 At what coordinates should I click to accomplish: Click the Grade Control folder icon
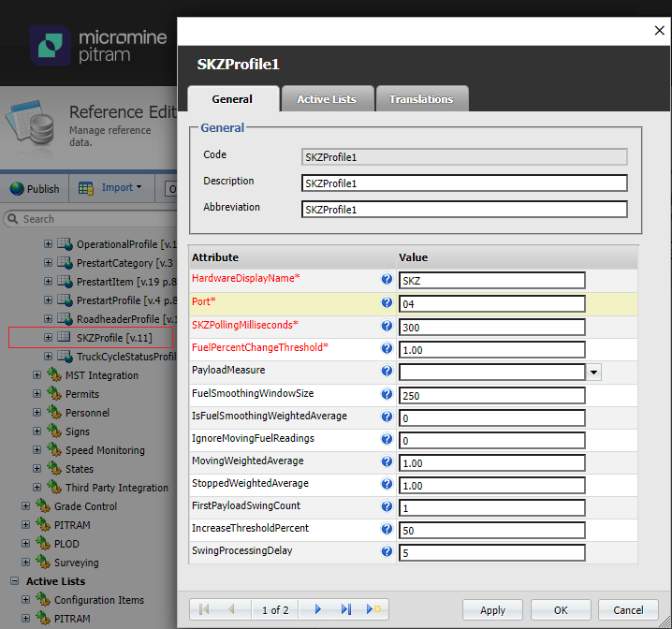(43, 506)
